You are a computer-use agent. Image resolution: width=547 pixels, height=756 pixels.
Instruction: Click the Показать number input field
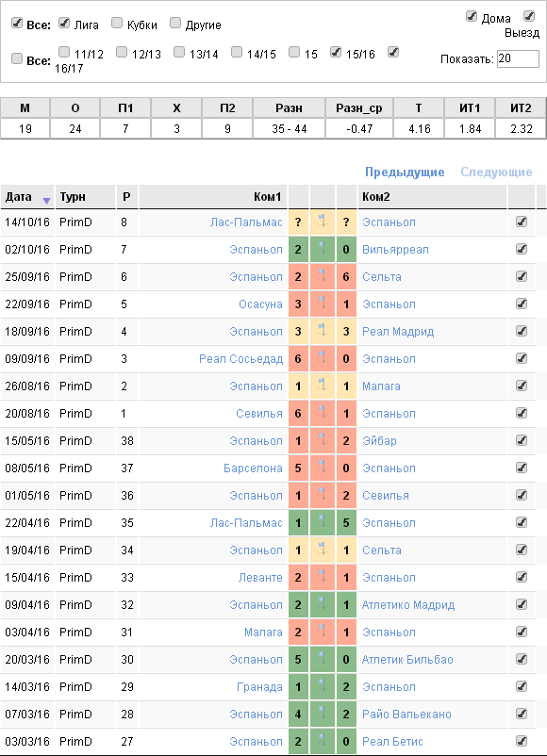518,58
